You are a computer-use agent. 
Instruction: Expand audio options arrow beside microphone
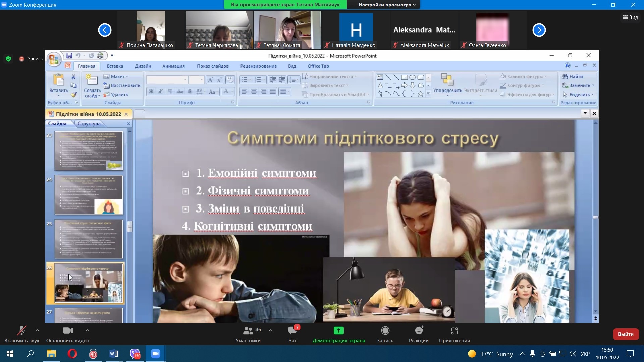(38, 330)
